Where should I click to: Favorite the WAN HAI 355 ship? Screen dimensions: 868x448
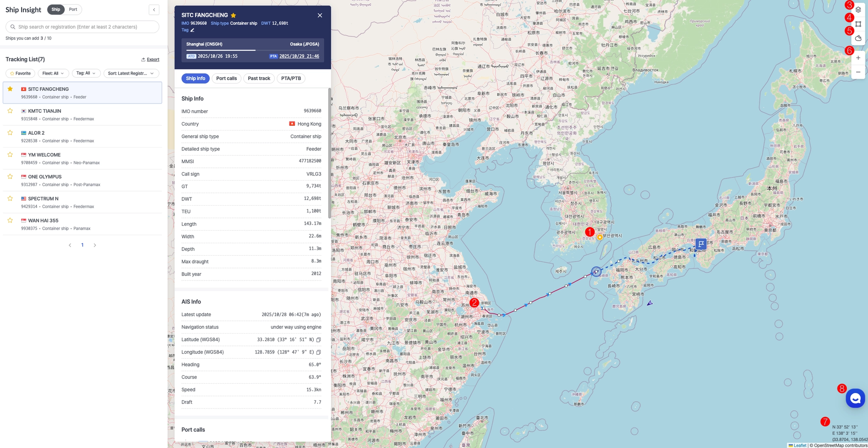click(x=10, y=220)
